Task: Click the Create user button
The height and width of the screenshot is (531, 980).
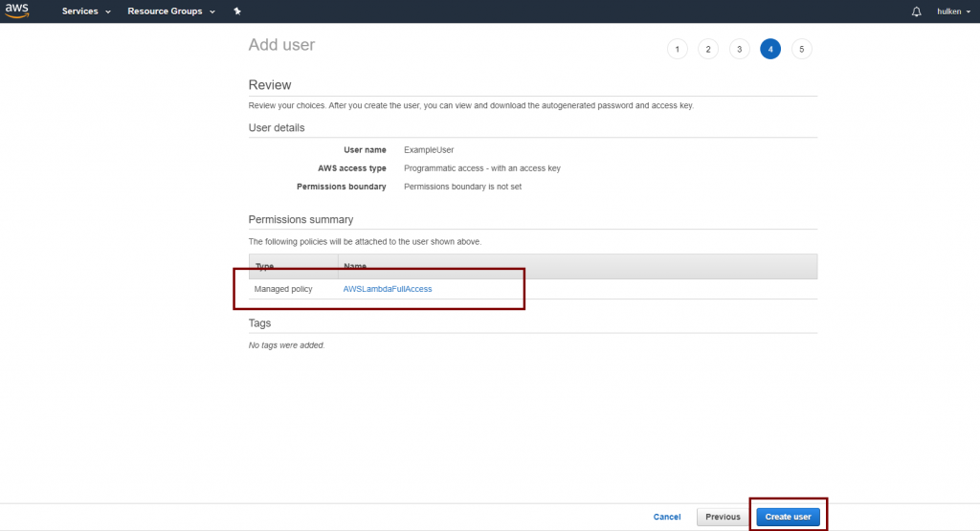Action: click(x=788, y=517)
